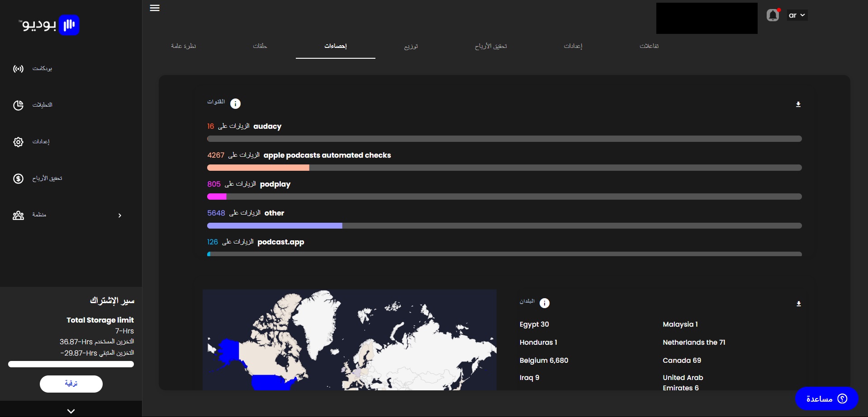Screen dimensions: 868x417
Task: Select the 'podplay' channel label
Action: coord(275,184)
